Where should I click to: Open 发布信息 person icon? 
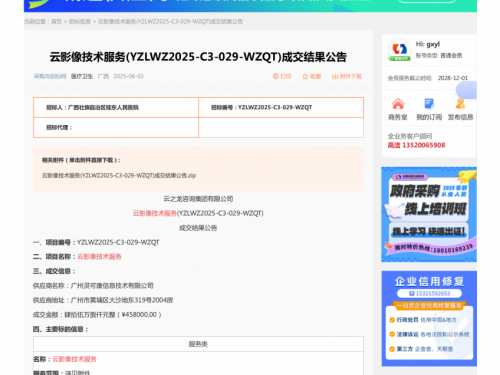point(460,104)
